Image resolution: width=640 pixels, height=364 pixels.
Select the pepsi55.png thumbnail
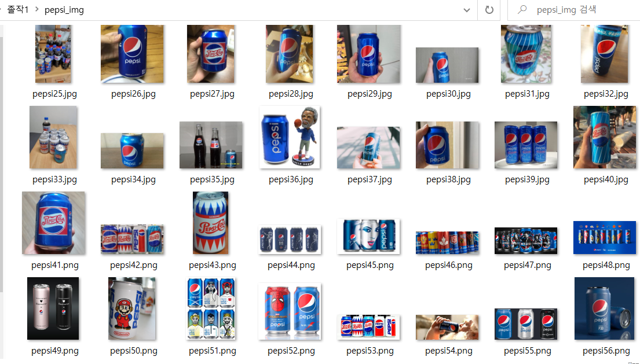coord(526,324)
